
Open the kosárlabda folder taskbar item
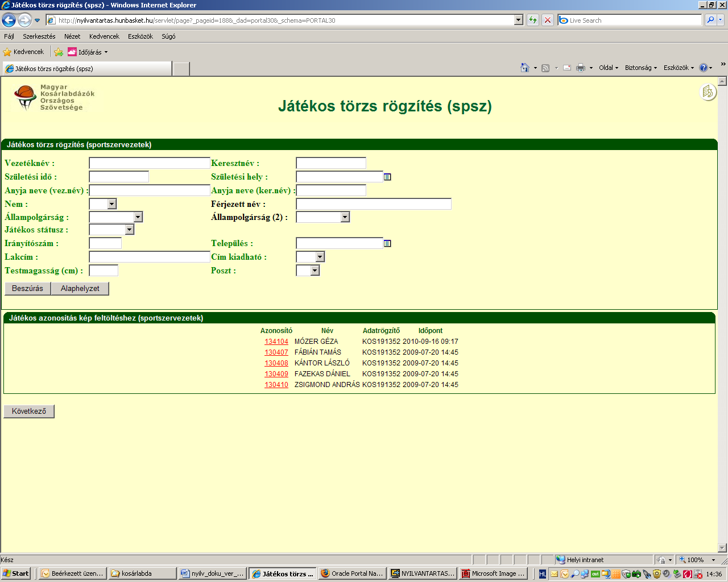tap(142, 573)
